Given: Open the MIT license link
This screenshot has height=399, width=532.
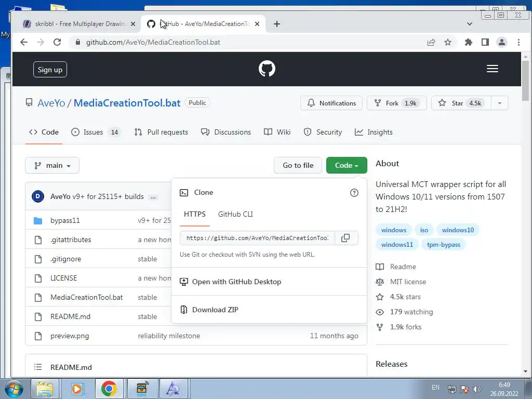Looking at the screenshot, I should click(408, 282).
